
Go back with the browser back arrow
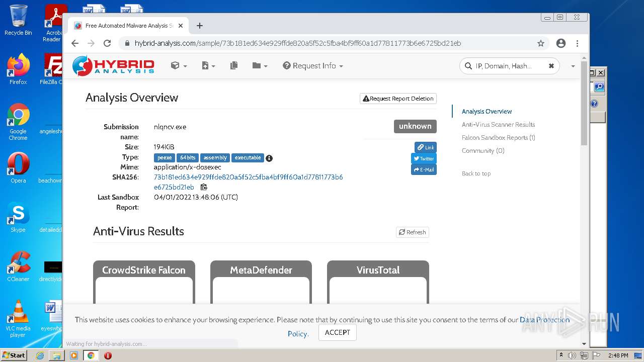click(x=75, y=43)
